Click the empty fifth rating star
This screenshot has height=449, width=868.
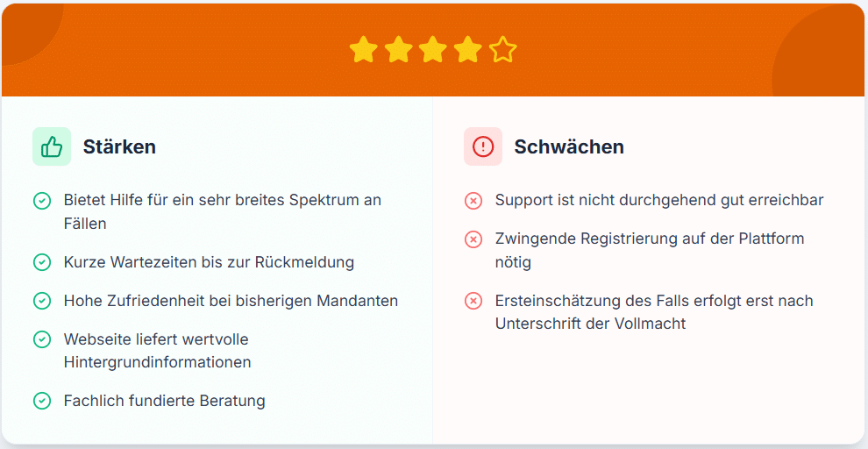point(503,50)
